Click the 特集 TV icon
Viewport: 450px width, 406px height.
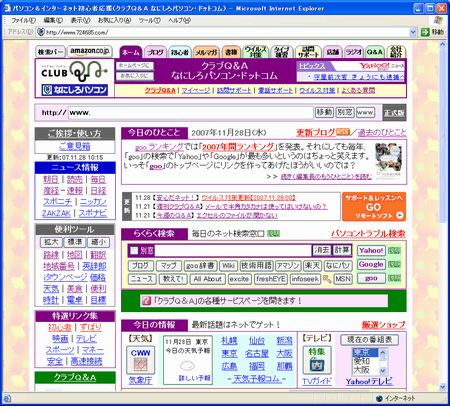click(317, 360)
